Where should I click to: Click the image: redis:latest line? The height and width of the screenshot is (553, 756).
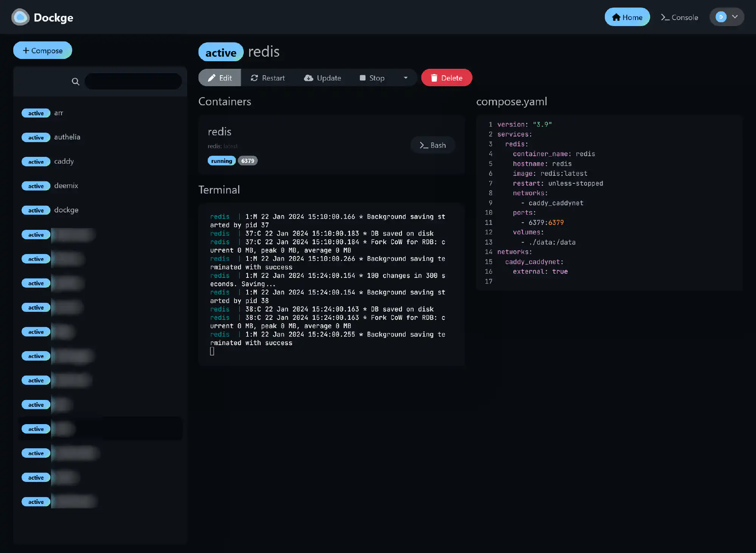pos(550,173)
